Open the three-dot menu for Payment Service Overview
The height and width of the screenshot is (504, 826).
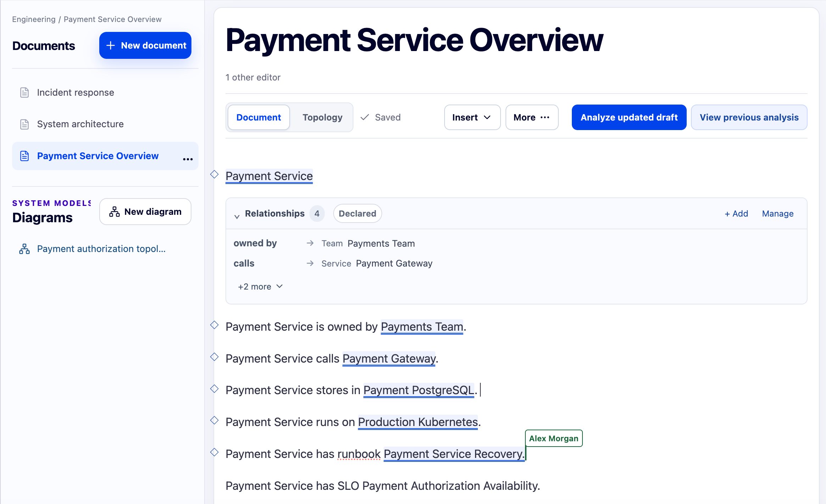tap(188, 159)
